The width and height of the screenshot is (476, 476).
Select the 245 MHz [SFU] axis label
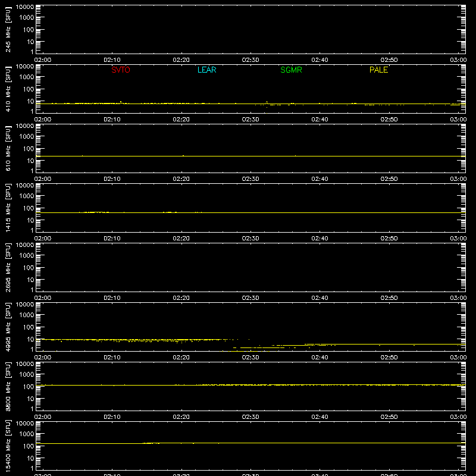8,29
